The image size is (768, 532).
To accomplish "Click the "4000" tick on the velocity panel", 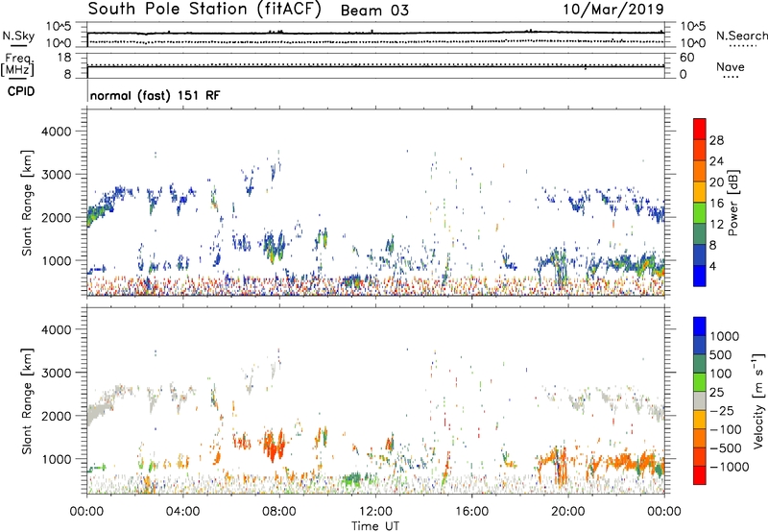I will click(57, 329).
